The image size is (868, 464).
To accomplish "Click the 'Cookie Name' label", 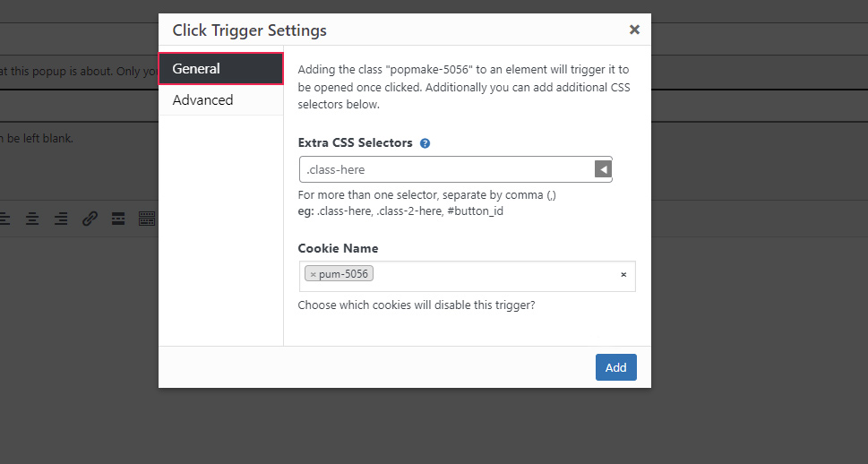I will point(338,249).
